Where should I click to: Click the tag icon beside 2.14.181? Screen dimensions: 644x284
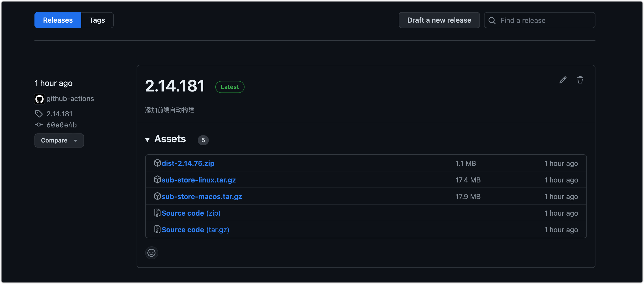tap(39, 114)
